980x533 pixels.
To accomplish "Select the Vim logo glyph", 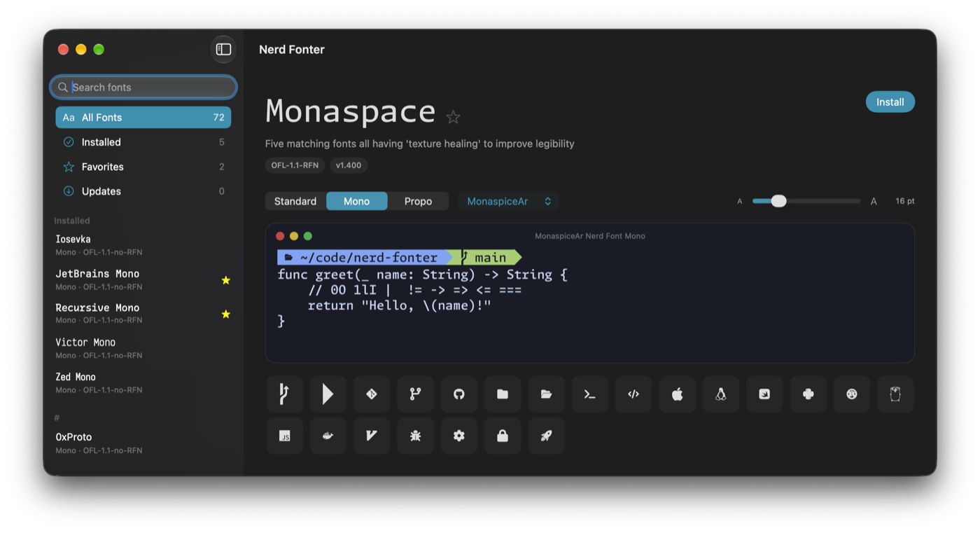I will pos(372,436).
